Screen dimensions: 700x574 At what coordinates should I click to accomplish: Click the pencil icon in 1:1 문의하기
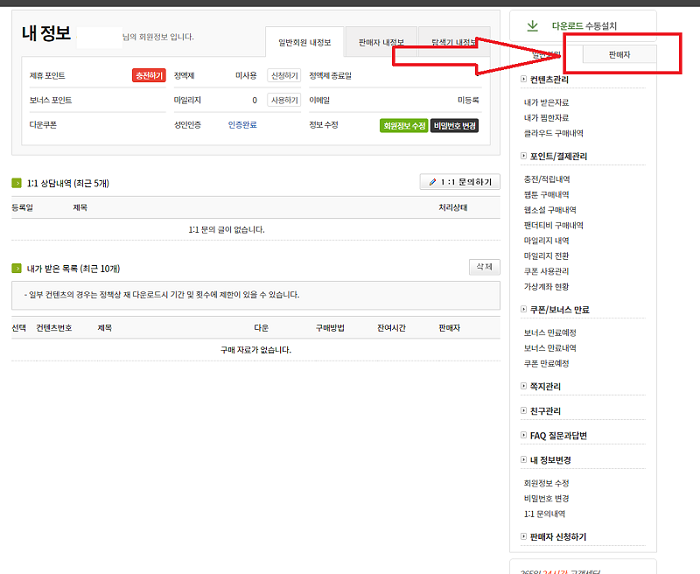tap(432, 182)
